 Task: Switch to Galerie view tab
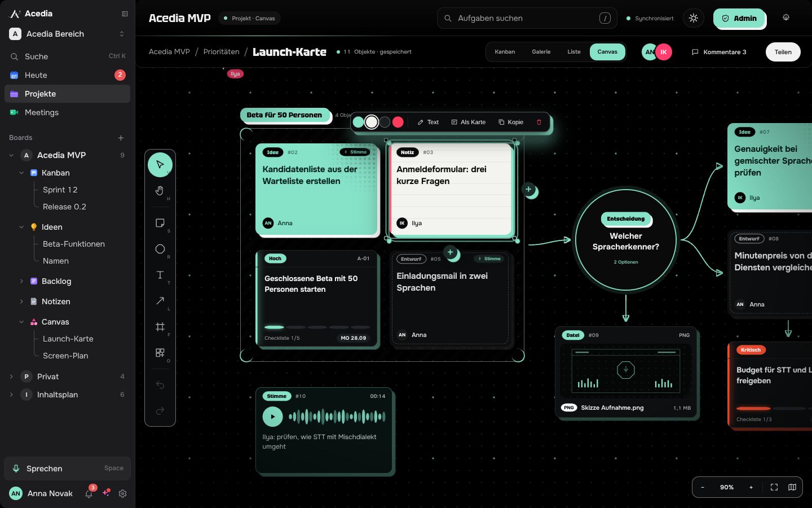[x=541, y=52]
